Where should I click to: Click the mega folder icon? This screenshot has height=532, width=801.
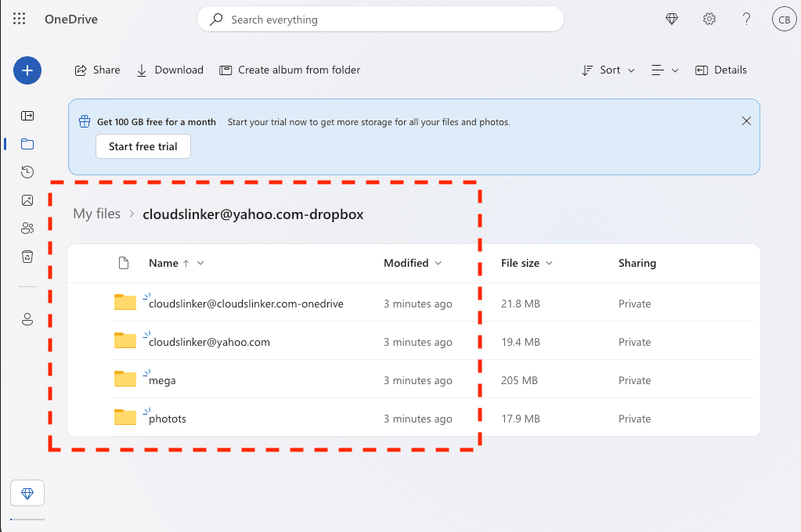point(125,379)
